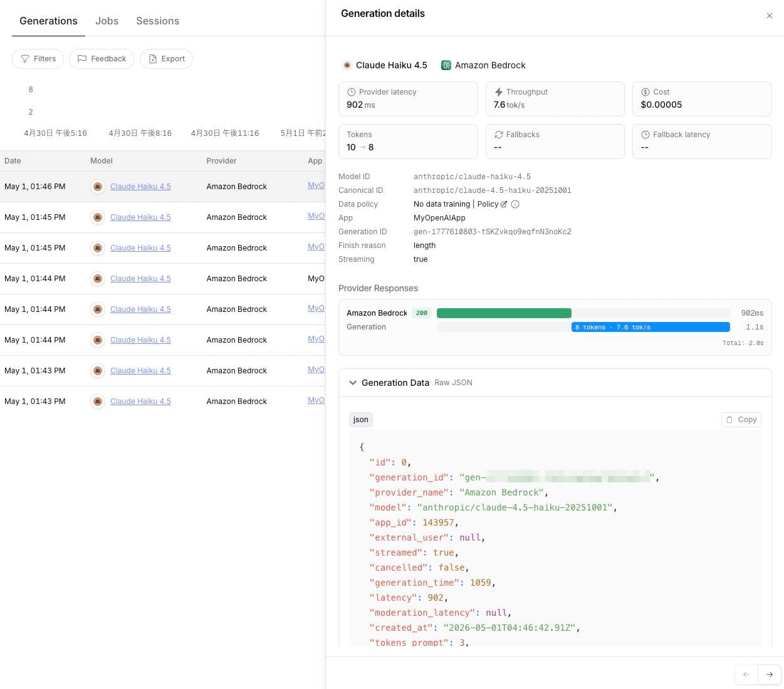Copy the JSON generation data
The height and width of the screenshot is (689, 784).
741,420
